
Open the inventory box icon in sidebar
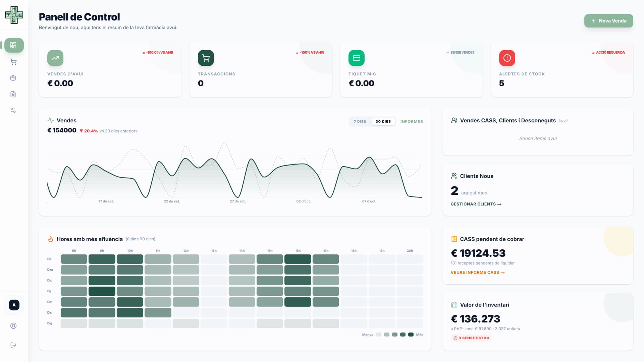(x=13, y=78)
